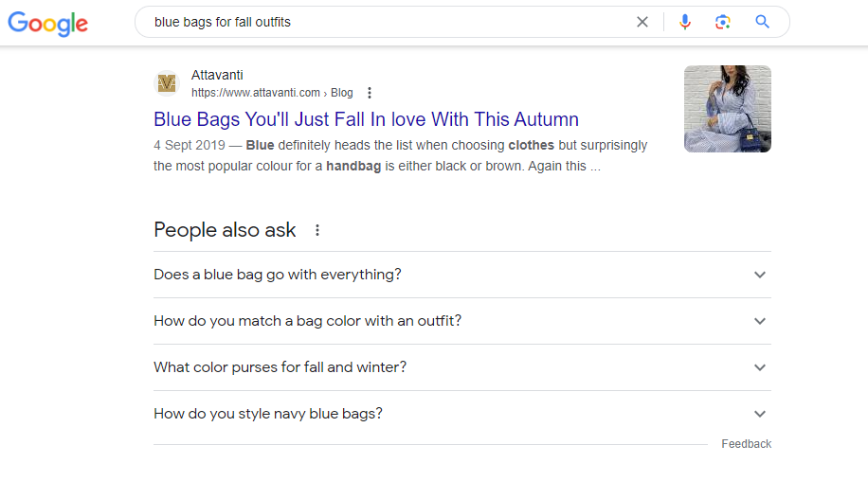Open 'Blue Bags You'll Just Fall In love' result

(x=366, y=119)
